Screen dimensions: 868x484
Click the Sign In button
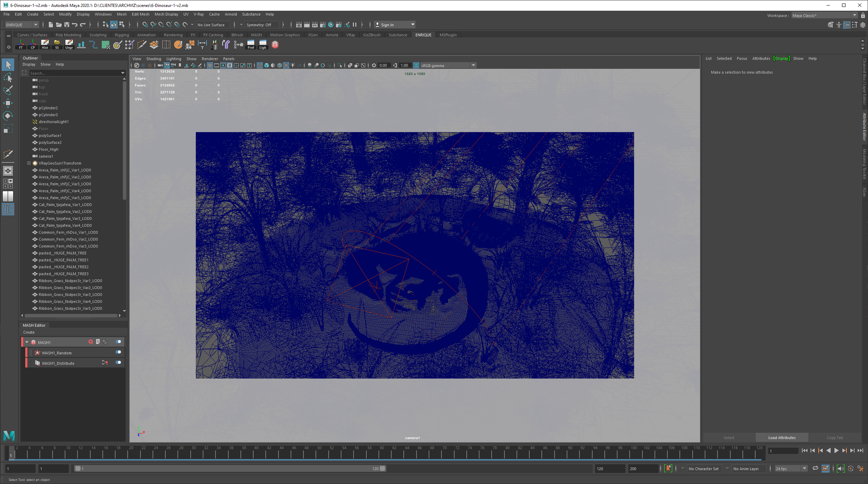(x=387, y=25)
